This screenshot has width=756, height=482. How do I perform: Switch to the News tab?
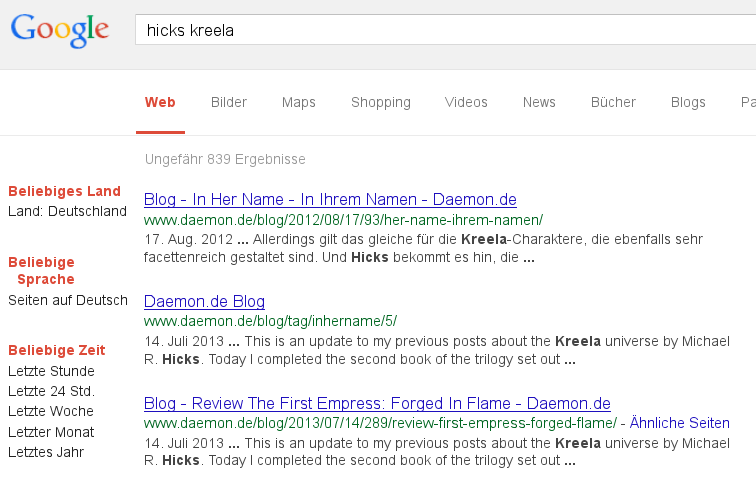click(539, 102)
